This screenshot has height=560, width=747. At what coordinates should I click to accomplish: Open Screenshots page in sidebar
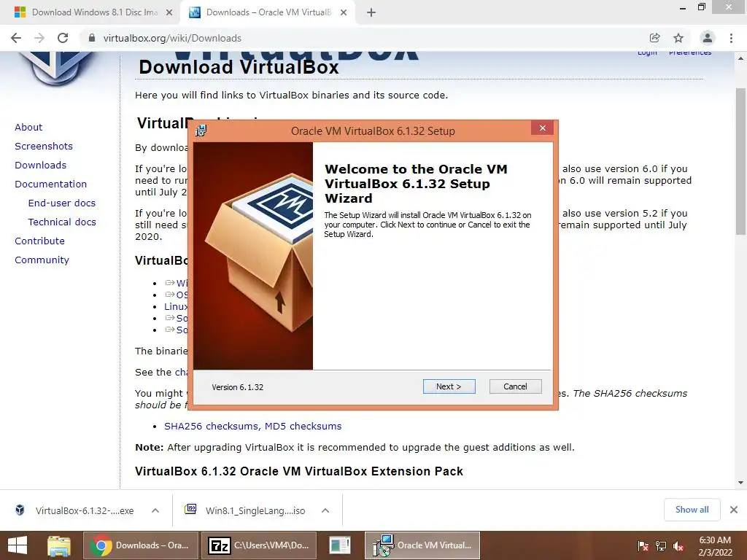pos(44,146)
